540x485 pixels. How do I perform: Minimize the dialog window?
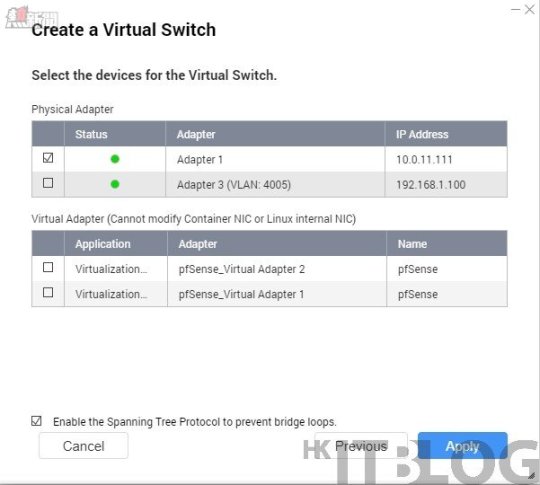[x=515, y=9]
